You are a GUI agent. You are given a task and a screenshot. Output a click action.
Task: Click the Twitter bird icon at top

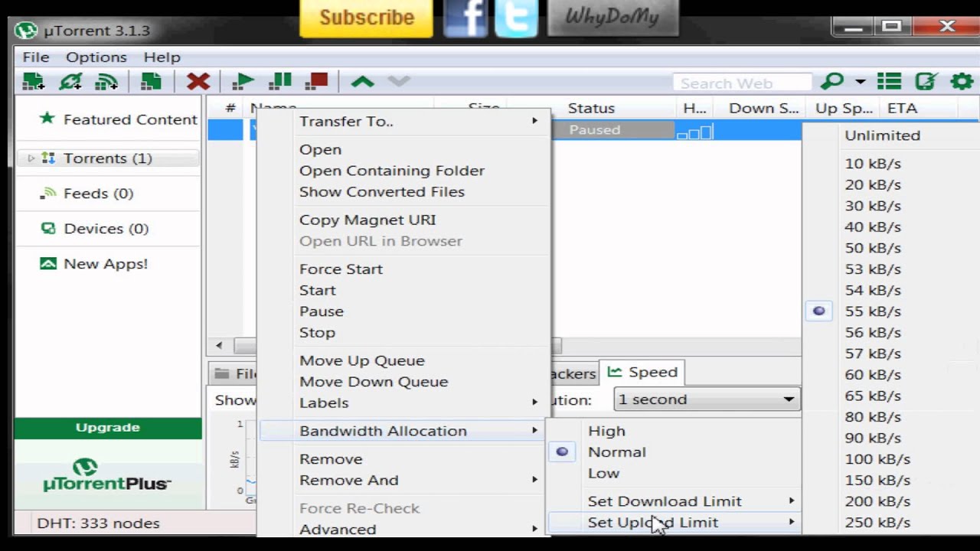point(516,18)
